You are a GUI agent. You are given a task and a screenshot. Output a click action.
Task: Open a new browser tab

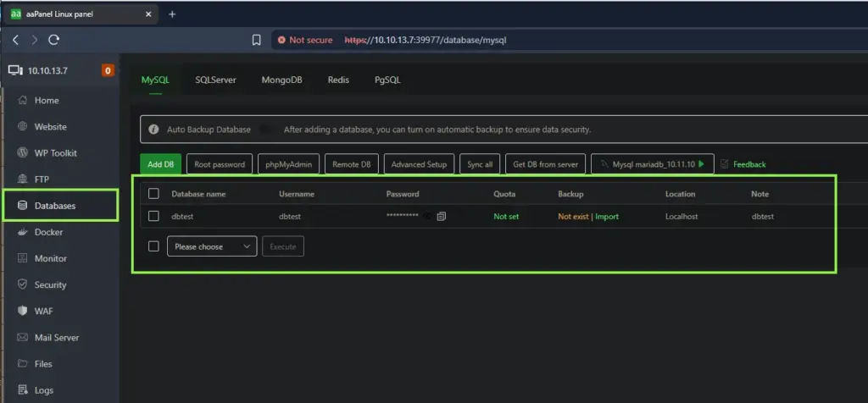[x=172, y=14]
